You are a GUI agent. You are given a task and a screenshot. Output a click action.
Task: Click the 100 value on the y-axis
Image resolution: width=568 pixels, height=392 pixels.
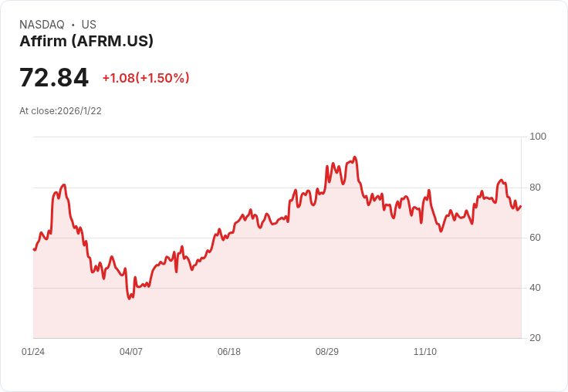click(538, 137)
